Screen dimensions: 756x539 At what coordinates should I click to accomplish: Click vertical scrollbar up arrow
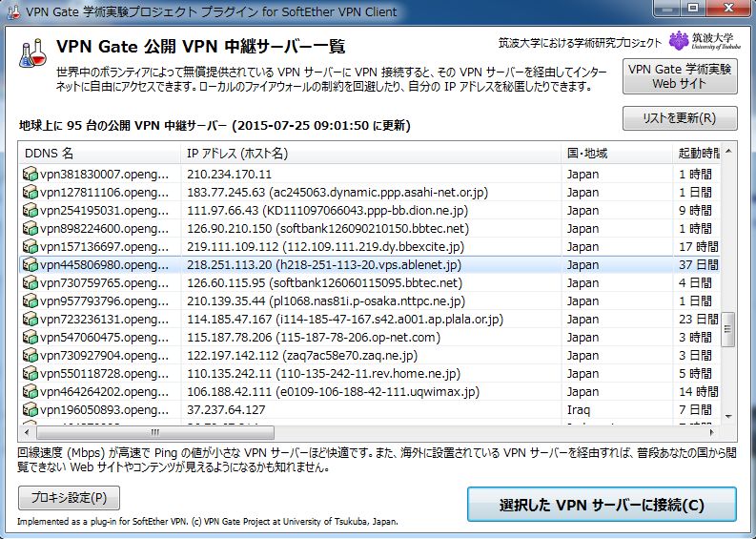[728, 152]
